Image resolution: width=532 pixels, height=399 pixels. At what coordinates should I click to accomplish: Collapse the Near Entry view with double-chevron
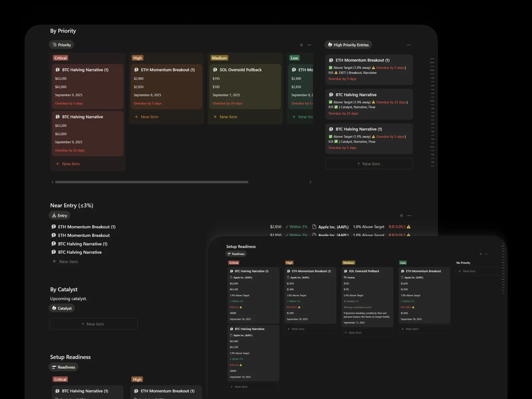coord(401,215)
